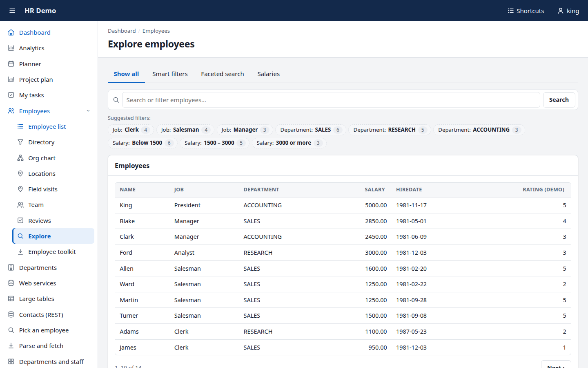Viewport: 588px width, 368px height.
Task: Click the Planner calendar icon
Action: [x=11, y=64]
